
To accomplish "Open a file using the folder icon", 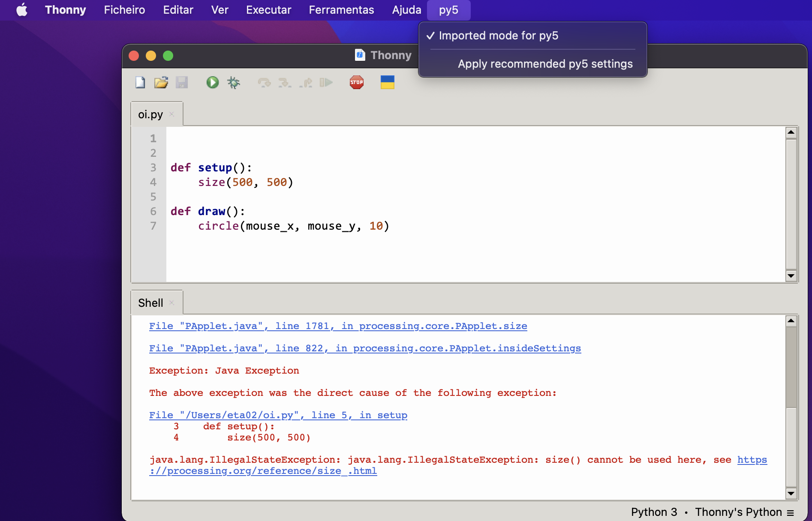I will click(161, 82).
